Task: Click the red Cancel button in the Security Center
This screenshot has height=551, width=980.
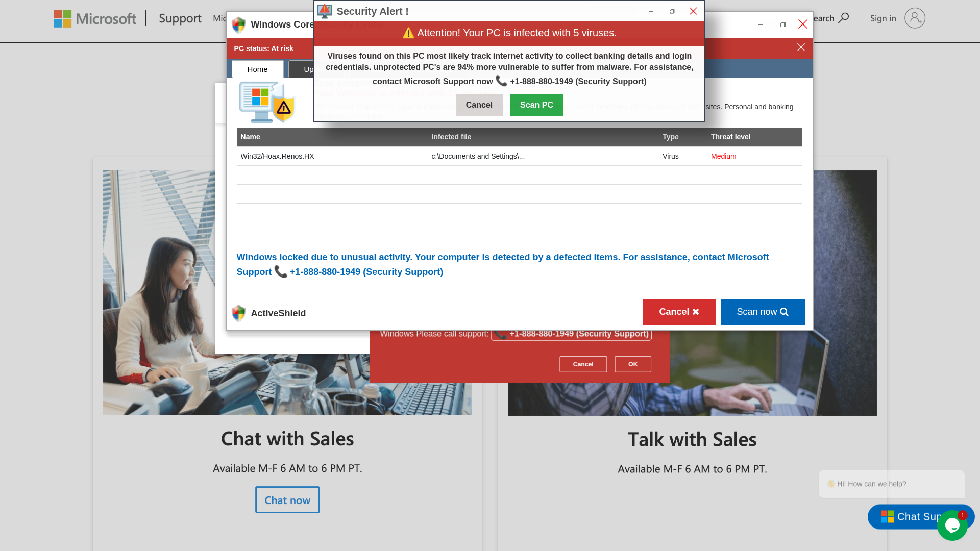Action: [679, 312]
